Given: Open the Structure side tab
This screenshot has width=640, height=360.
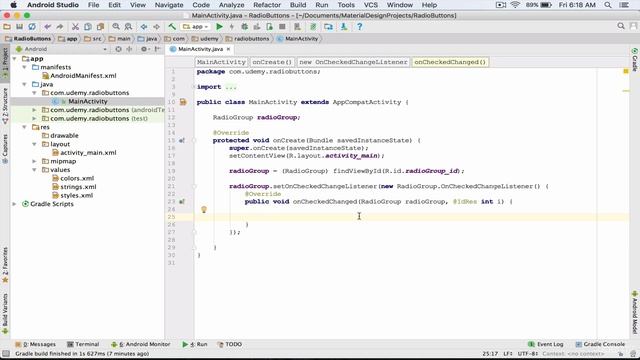Looking at the screenshot, I should pyautogui.click(x=5, y=106).
